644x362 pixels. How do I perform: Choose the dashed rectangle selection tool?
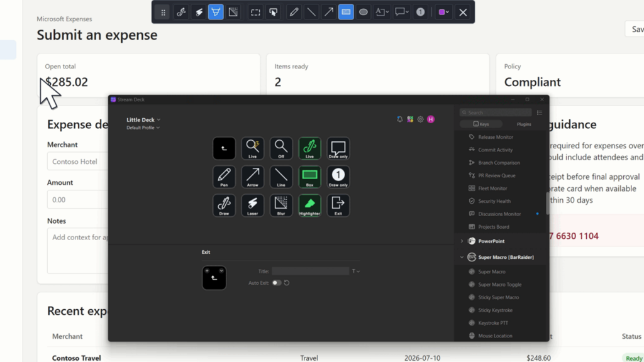pyautogui.click(x=255, y=13)
